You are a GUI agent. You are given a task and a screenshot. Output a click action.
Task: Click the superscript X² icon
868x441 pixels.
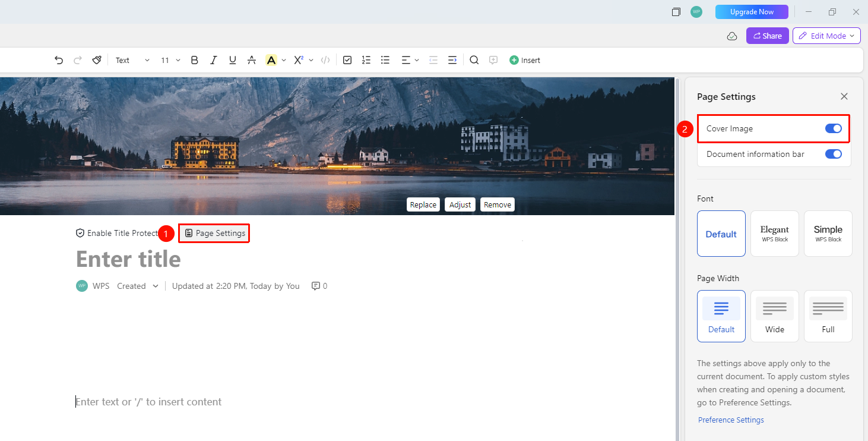pos(299,60)
